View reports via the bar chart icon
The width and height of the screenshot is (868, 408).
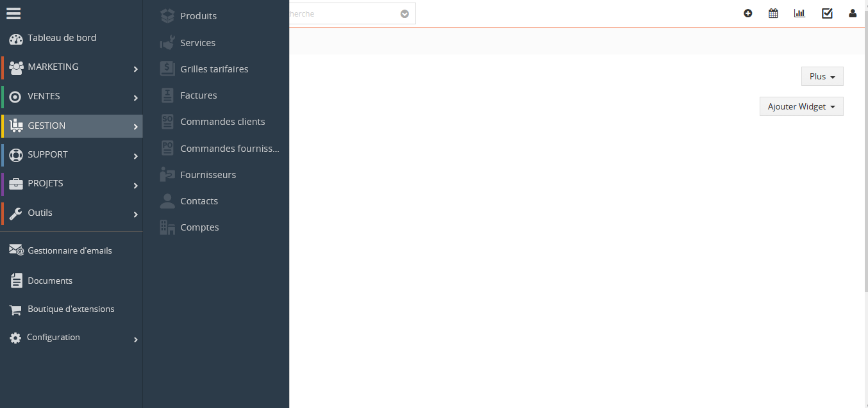799,13
